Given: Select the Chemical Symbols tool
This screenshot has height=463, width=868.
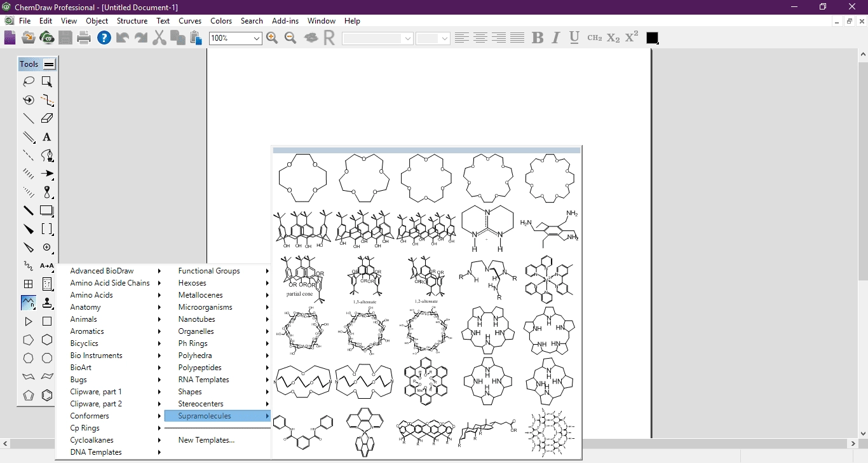Looking at the screenshot, I should click(x=47, y=247).
